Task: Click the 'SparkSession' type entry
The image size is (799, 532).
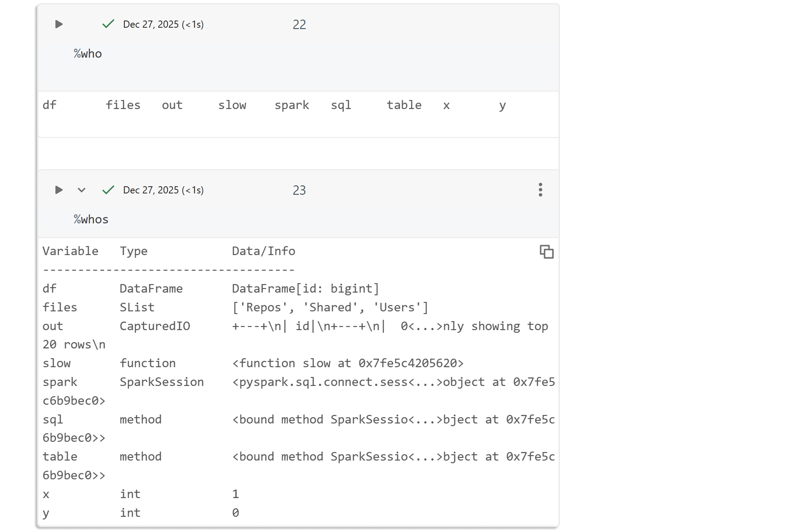Action: [161, 382]
